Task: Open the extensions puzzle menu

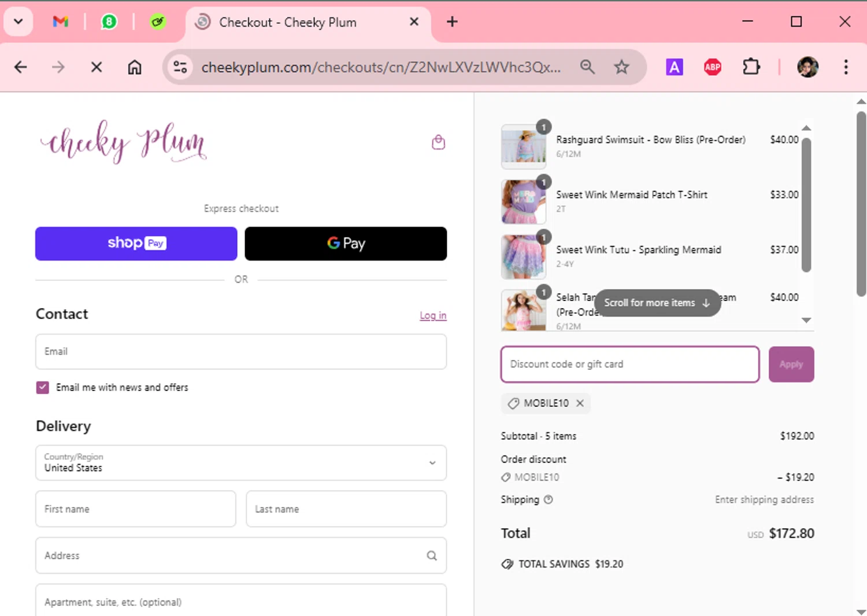Action: (x=751, y=67)
